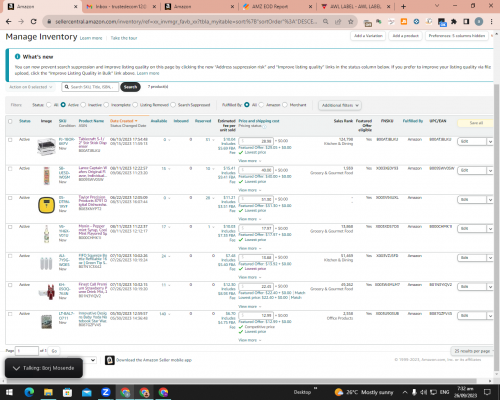Collapse the Talking: Borj Mosende Zoom panel
The image size is (500, 400).
click(16, 368)
